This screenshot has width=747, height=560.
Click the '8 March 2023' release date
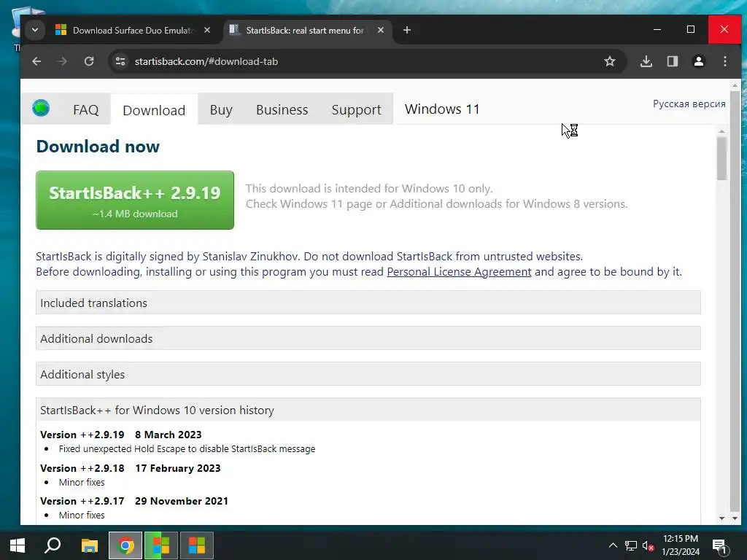(x=169, y=435)
